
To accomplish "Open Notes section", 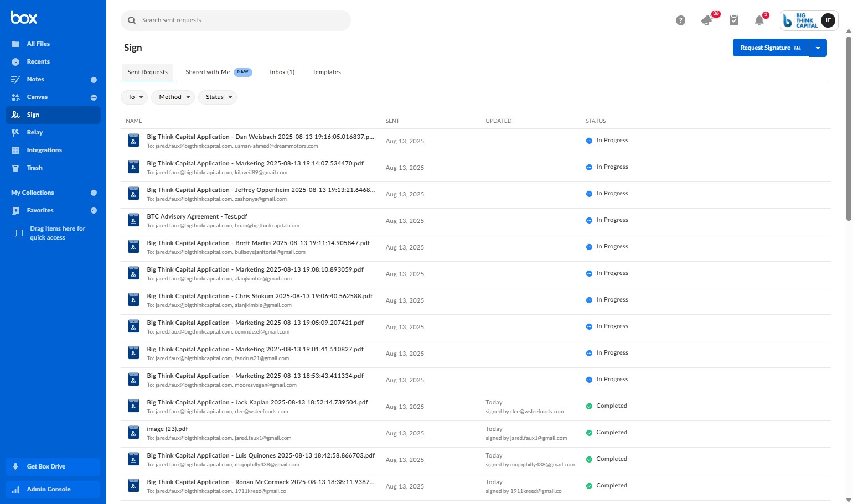I will pyautogui.click(x=35, y=79).
